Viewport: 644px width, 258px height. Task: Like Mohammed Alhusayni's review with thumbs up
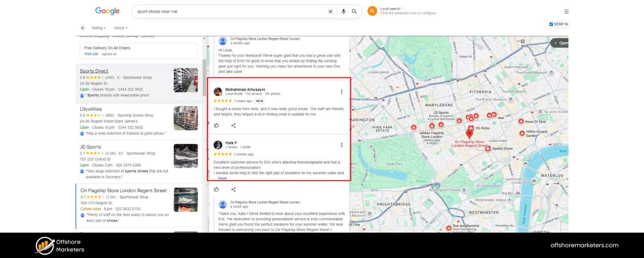[216, 125]
